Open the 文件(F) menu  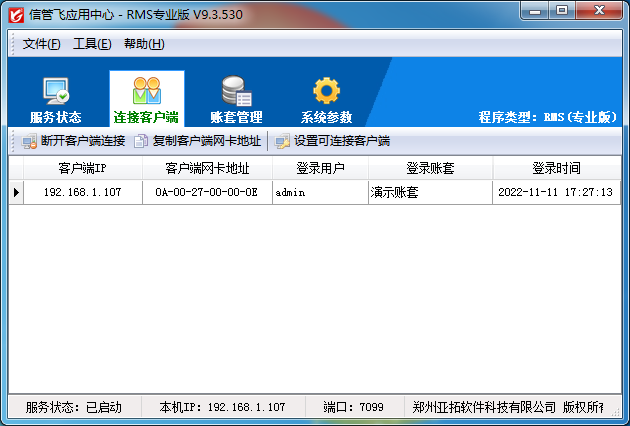click(x=41, y=44)
